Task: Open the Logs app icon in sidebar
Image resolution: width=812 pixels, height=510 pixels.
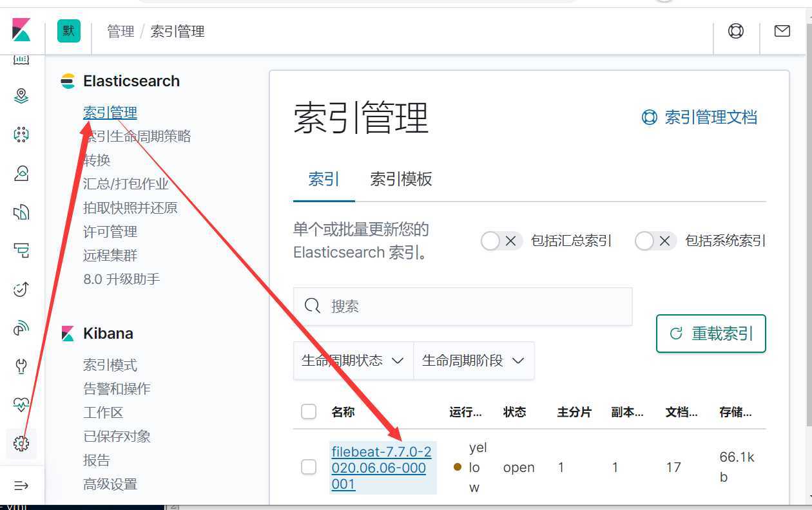Action: coord(21,212)
